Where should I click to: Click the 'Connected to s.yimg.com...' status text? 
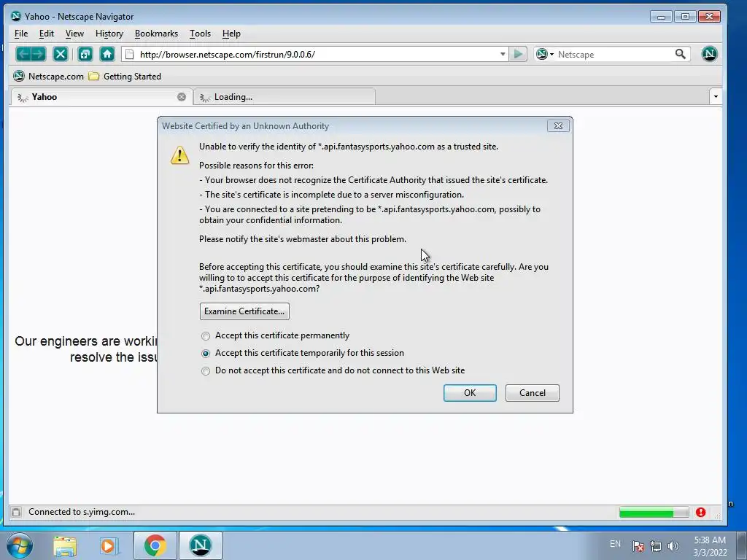pyautogui.click(x=82, y=512)
